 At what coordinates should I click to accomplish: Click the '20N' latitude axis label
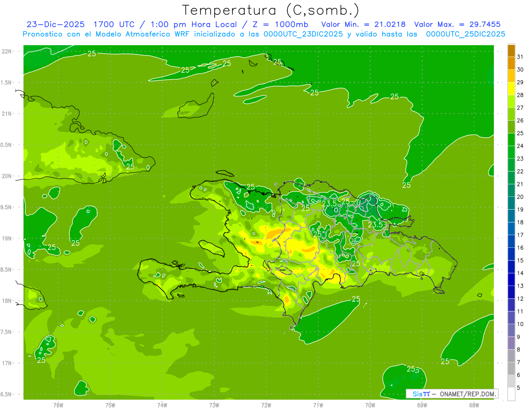pyautogui.click(x=7, y=176)
